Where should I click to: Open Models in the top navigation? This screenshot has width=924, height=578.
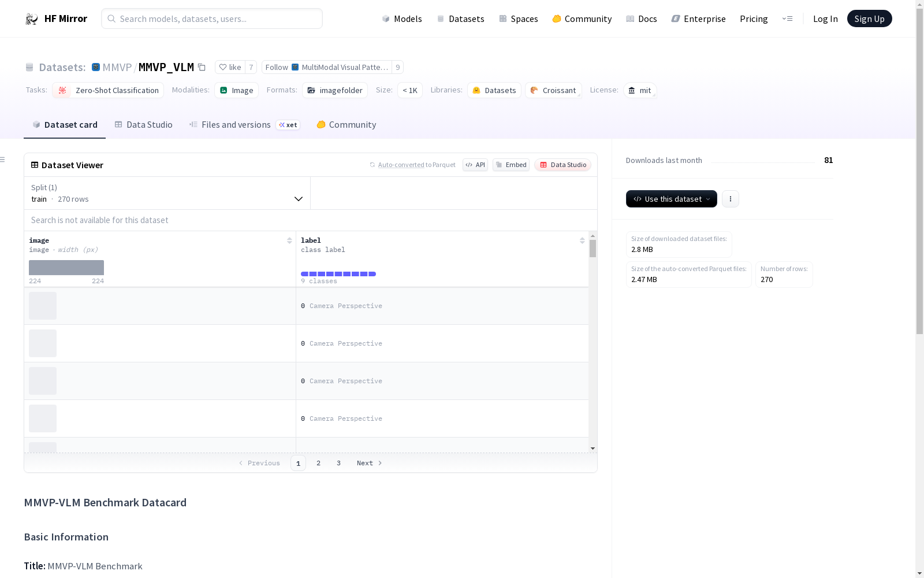[402, 18]
